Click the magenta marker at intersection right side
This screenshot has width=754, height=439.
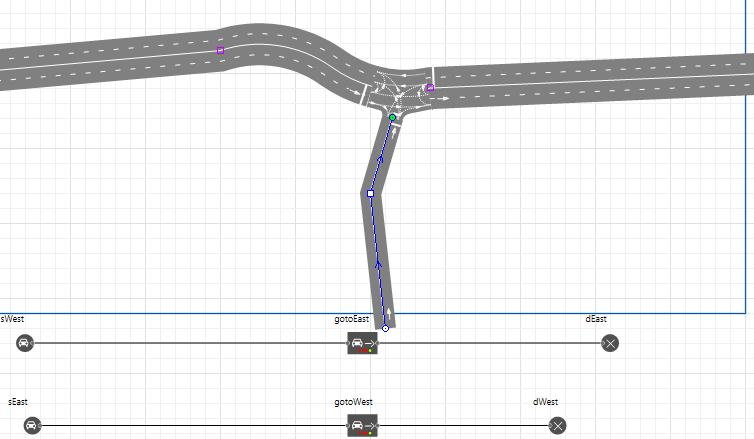[x=430, y=88]
